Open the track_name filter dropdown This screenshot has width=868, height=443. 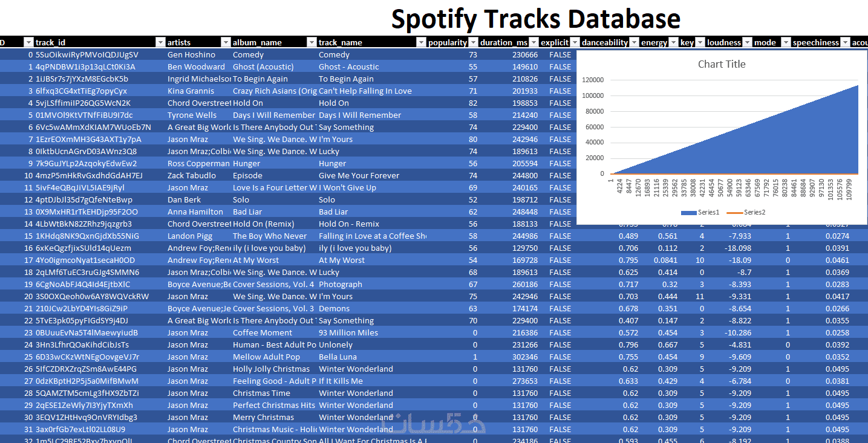[421, 42]
